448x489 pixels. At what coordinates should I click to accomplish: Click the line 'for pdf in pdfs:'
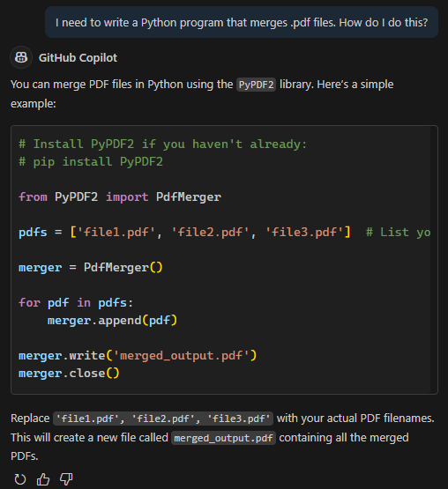click(x=76, y=302)
